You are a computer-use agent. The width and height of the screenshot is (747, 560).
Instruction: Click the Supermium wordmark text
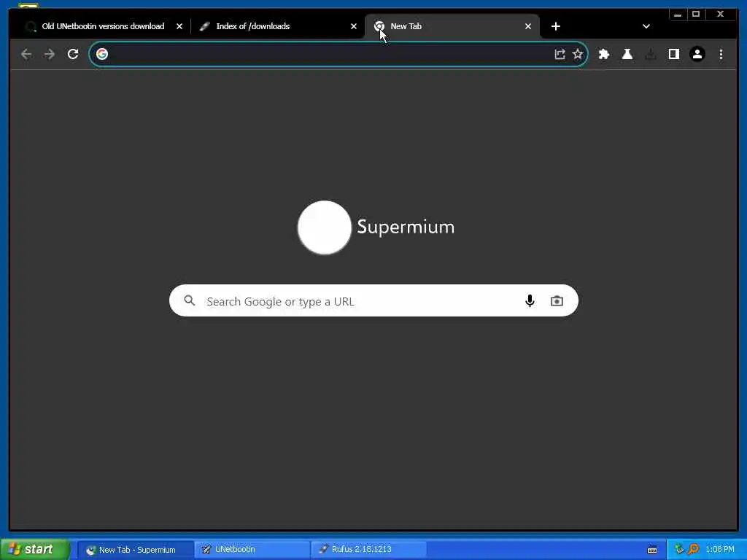(x=406, y=227)
